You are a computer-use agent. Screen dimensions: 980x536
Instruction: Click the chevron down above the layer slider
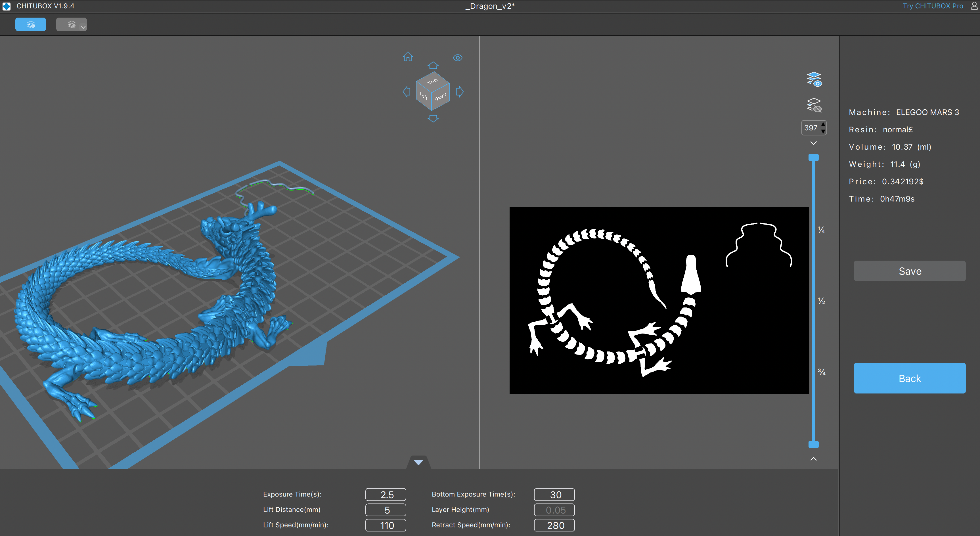(813, 143)
